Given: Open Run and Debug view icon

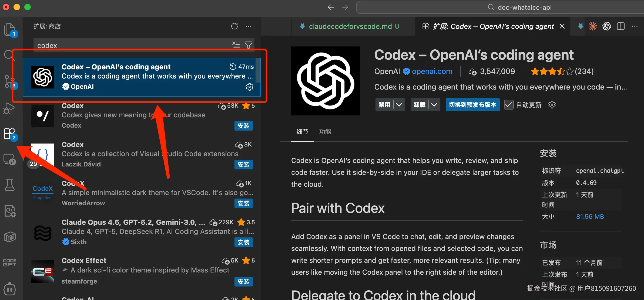Looking at the screenshot, I should 9,108.
